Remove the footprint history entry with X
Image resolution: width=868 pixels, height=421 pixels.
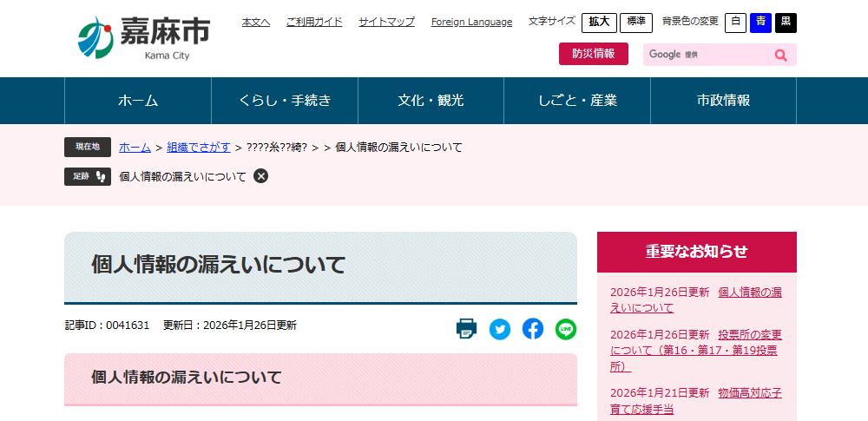coord(261,176)
